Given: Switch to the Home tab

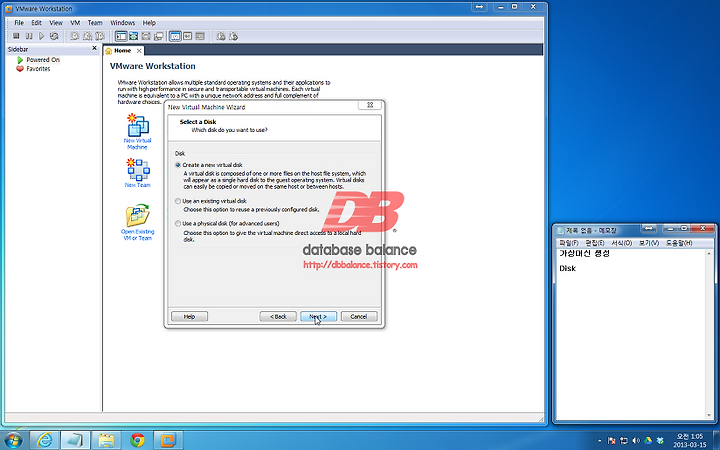Looking at the screenshot, I should coord(123,51).
